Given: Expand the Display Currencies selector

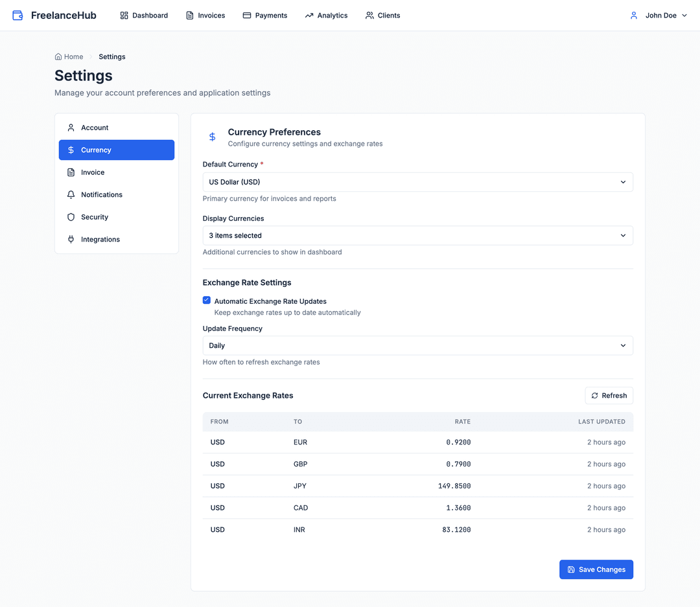Looking at the screenshot, I should pyautogui.click(x=417, y=235).
